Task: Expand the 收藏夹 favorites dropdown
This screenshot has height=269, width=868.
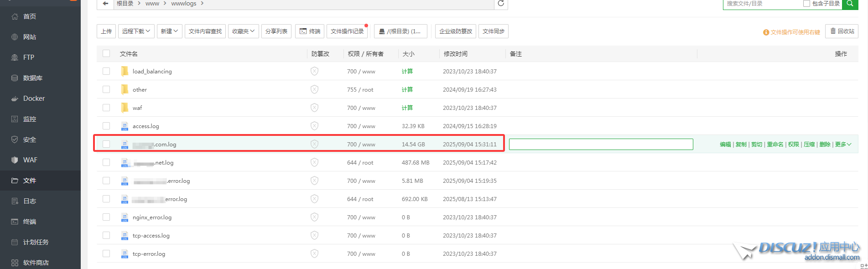Action: (x=243, y=31)
